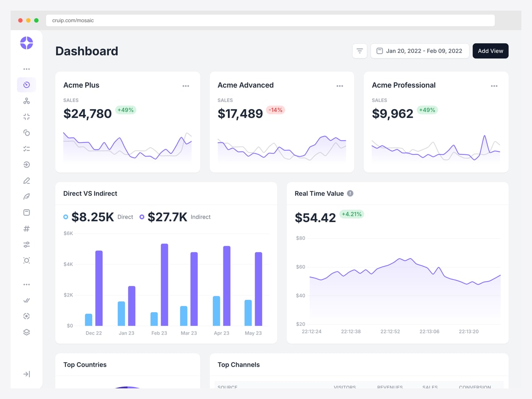Click the first three-dots section header in sidebar
Image resolution: width=532 pixels, height=399 pixels.
point(27,69)
